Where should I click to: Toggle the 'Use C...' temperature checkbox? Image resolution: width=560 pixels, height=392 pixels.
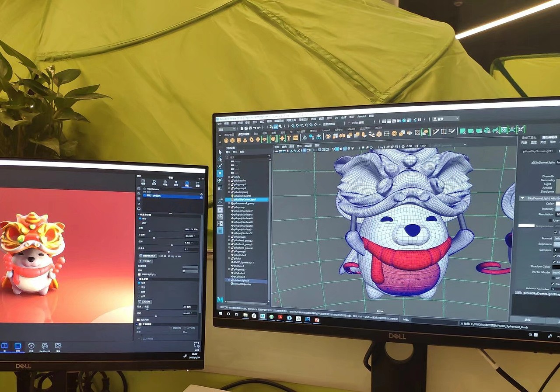pos(550,220)
